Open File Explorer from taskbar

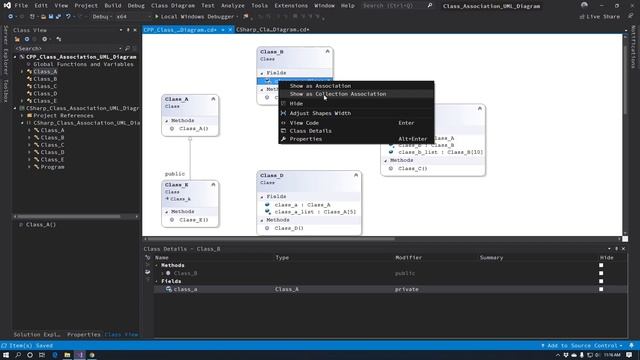click(x=67, y=355)
